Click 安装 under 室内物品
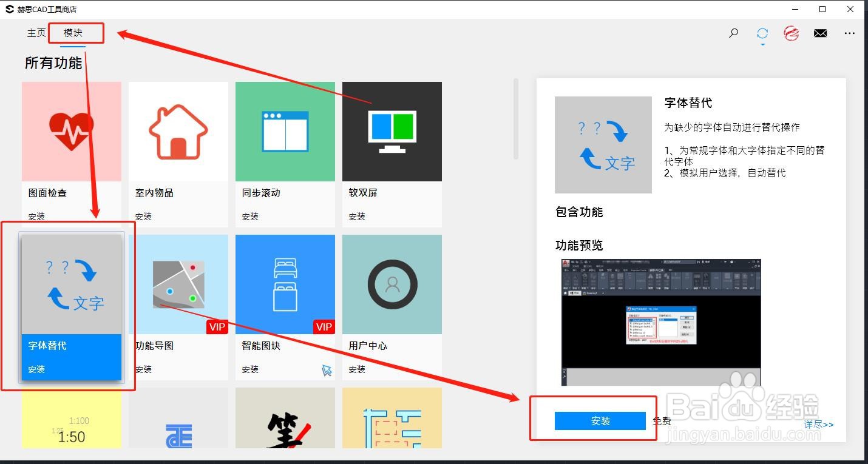Viewport: 868px width, 464px height. coord(143,217)
